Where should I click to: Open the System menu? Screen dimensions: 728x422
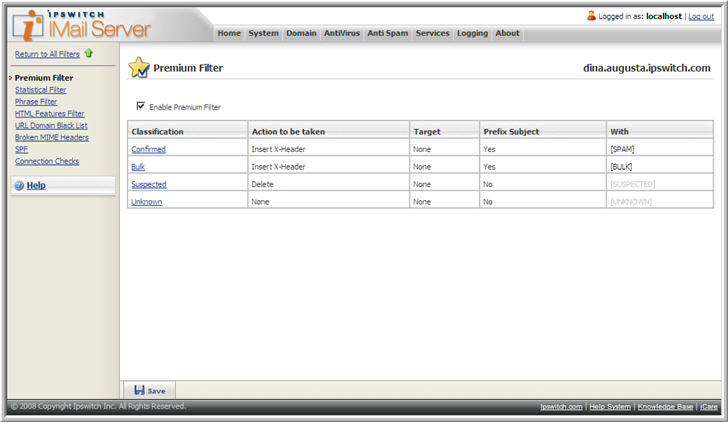tap(263, 33)
